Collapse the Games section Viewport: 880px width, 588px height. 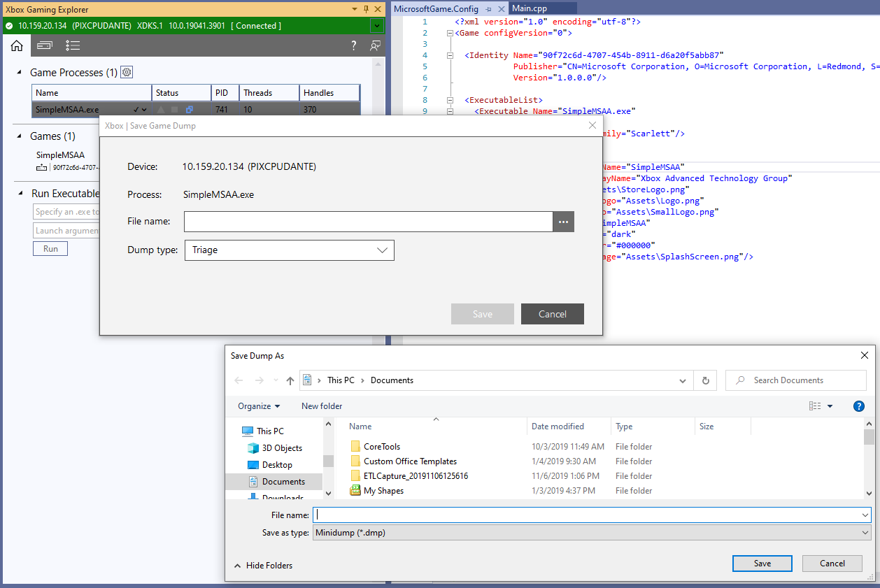(18, 136)
